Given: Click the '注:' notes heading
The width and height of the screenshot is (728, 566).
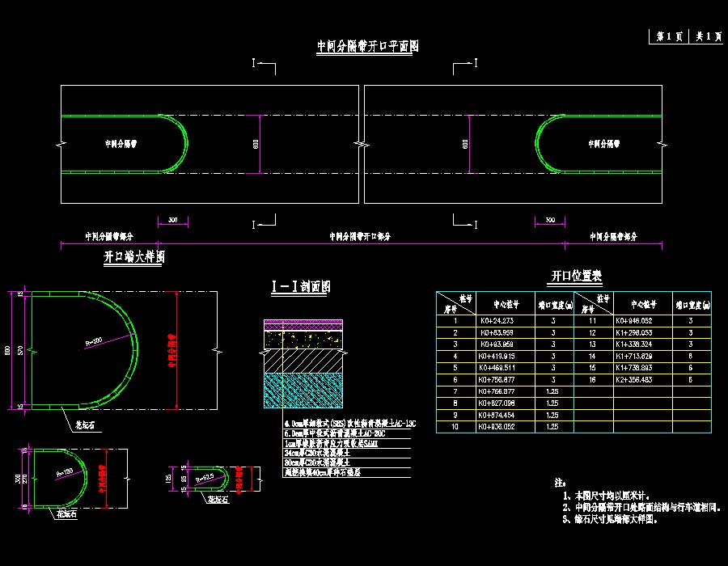Looking at the screenshot, I should click(x=560, y=483).
